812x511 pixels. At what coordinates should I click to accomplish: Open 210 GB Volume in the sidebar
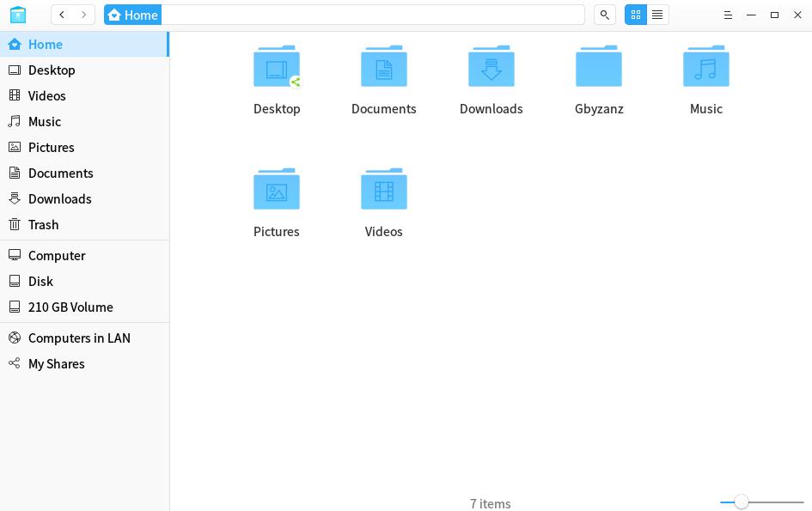(84, 307)
